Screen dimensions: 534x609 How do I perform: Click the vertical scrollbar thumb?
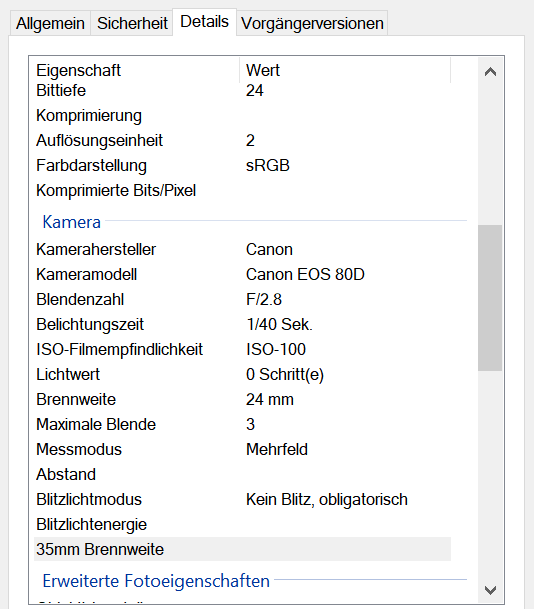coord(491,298)
